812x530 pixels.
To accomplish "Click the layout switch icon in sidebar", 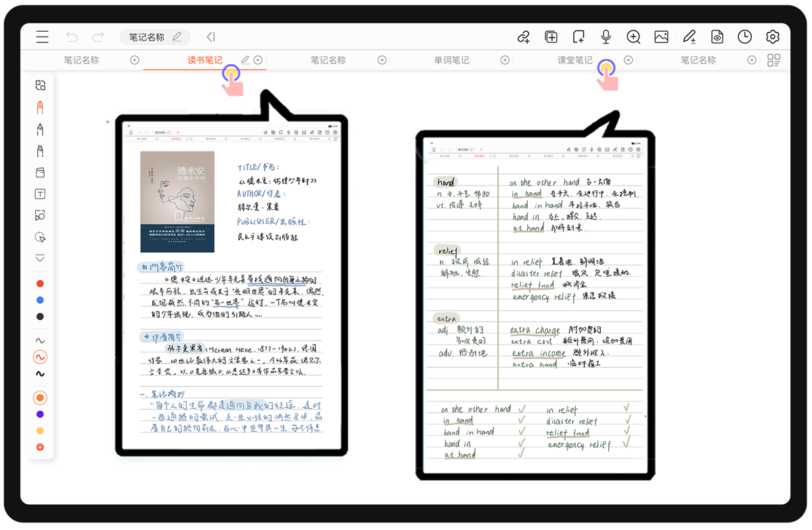I will (41, 85).
